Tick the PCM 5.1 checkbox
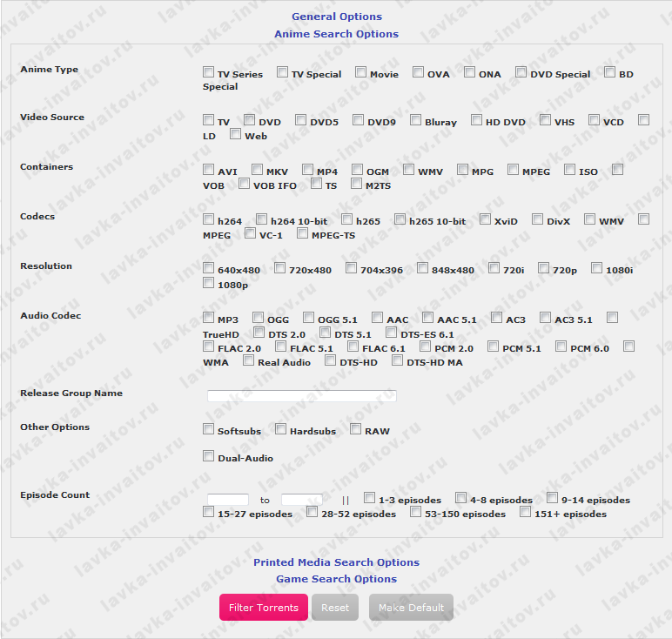Image resolution: width=672 pixels, height=639 pixels. click(x=494, y=346)
